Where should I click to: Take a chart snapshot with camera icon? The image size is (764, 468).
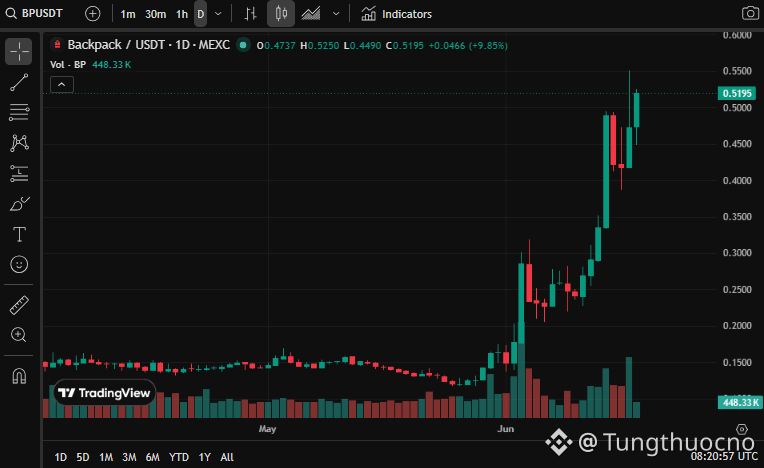pyautogui.click(x=750, y=13)
